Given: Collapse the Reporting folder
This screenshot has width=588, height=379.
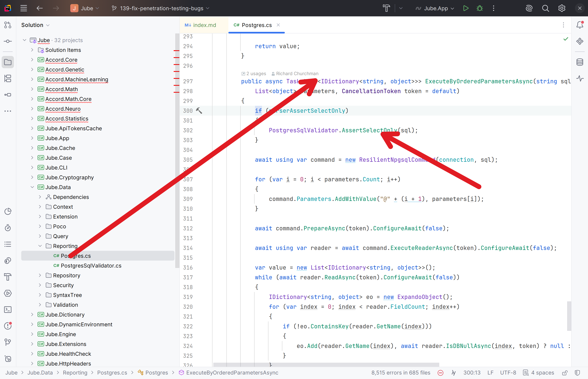Looking at the screenshot, I should [40, 246].
